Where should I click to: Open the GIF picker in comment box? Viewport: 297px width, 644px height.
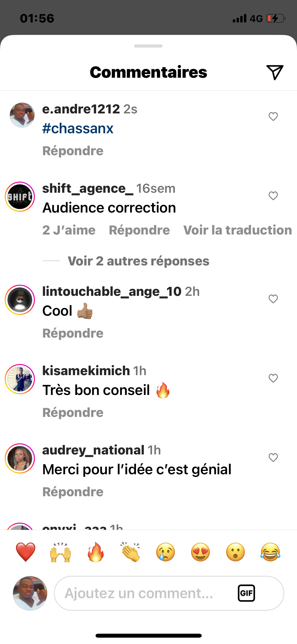(246, 593)
